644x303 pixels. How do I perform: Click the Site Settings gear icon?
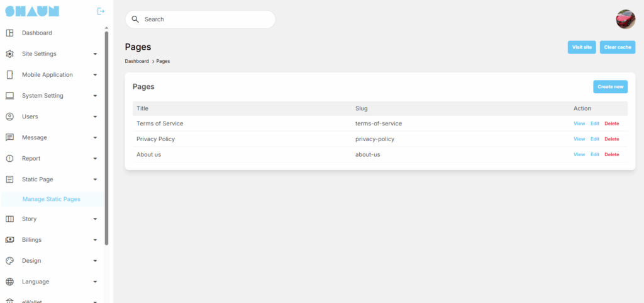click(9, 54)
